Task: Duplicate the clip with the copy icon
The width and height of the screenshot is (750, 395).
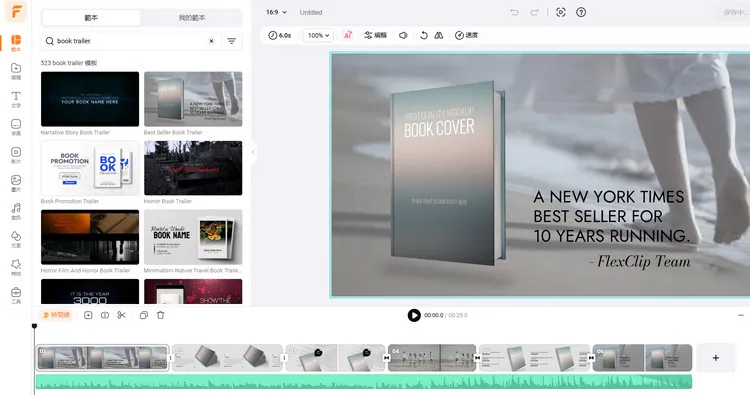Action: [x=143, y=315]
